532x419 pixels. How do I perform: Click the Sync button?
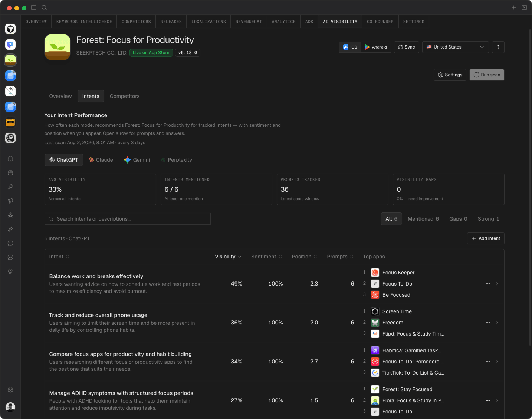(407, 47)
